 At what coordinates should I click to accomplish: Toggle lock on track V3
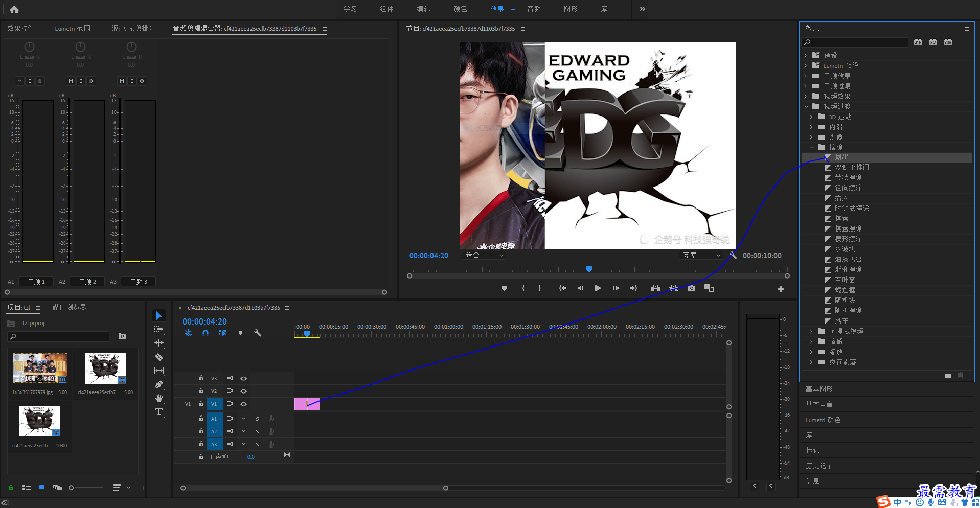click(x=201, y=378)
